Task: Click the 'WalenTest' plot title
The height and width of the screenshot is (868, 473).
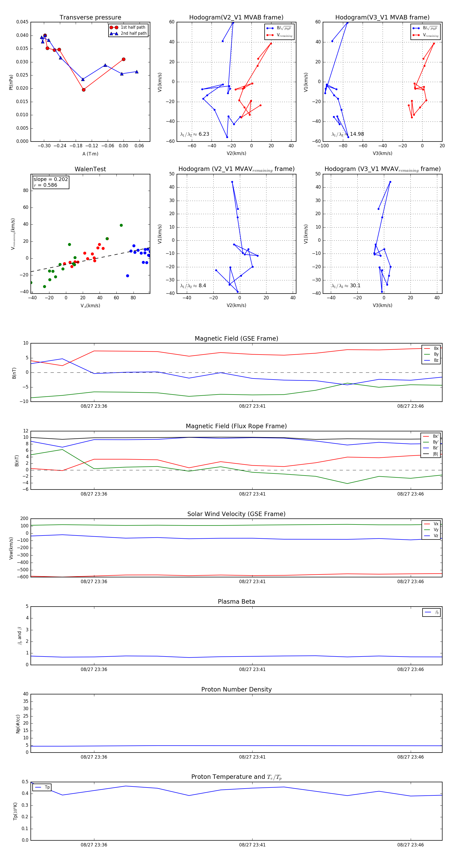Action: (90, 169)
